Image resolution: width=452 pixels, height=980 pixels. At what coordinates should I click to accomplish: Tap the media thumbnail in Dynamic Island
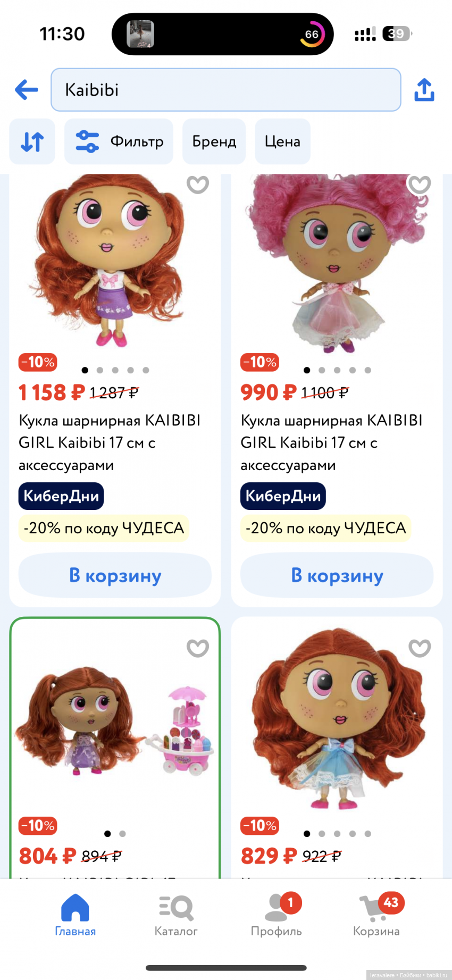(140, 34)
